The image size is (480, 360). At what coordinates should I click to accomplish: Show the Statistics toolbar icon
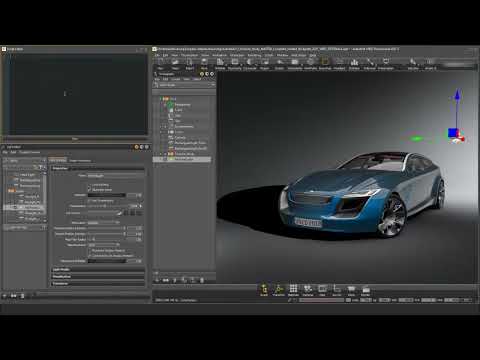[354, 63]
